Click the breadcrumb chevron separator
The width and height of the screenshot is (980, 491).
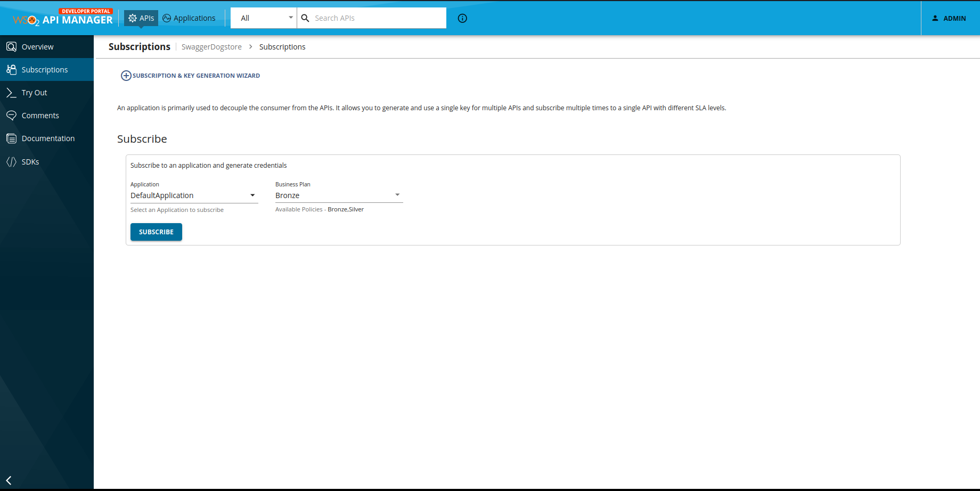[x=250, y=47]
